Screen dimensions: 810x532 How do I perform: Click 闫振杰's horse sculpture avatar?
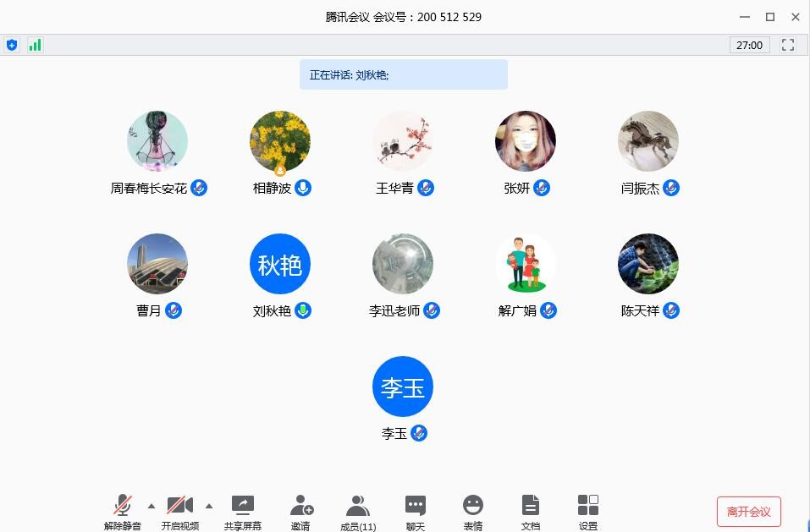[648, 141]
